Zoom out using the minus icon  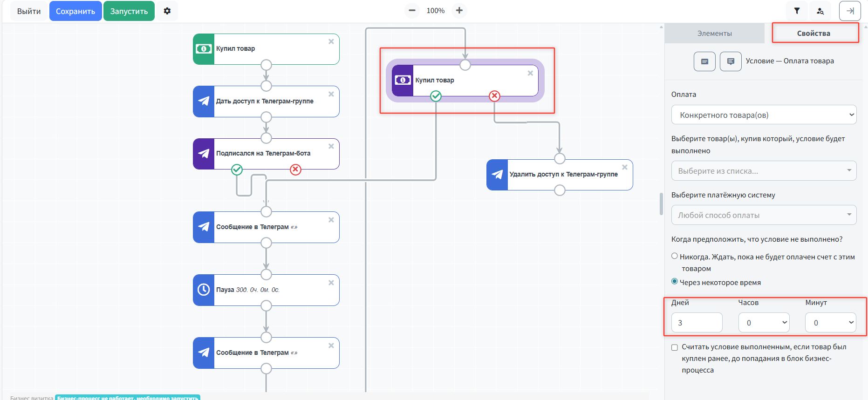pos(412,10)
